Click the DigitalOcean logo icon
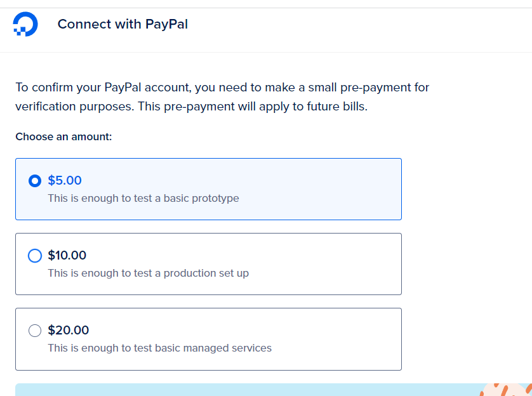This screenshot has height=396, width=532. (25, 25)
